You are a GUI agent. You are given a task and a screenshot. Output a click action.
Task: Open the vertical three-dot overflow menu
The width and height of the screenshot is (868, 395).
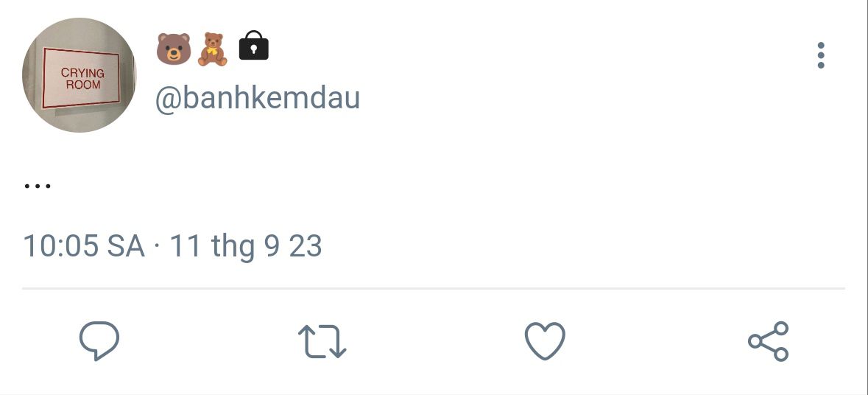coord(820,55)
